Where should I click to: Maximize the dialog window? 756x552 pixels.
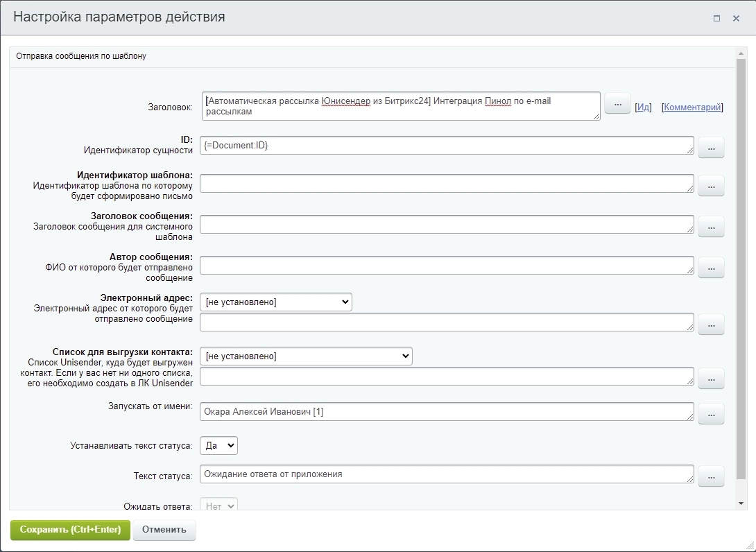point(716,19)
